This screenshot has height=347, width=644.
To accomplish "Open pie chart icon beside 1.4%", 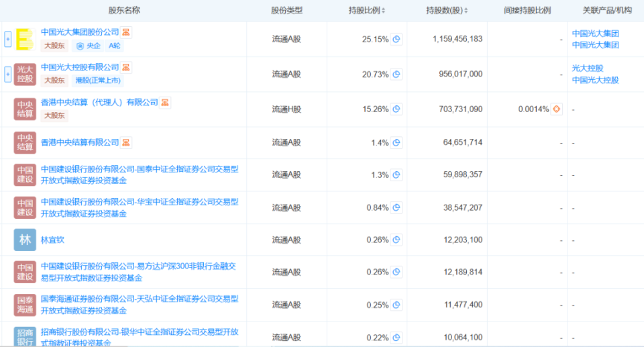I will [x=396, y=142].
